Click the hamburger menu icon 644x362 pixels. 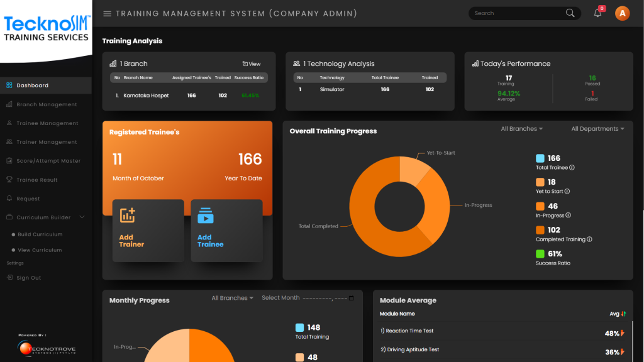(107, 14)
